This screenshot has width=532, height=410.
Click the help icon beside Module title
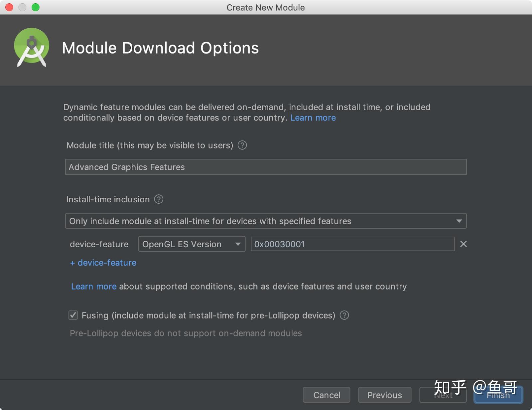click(x=242, y=145)
